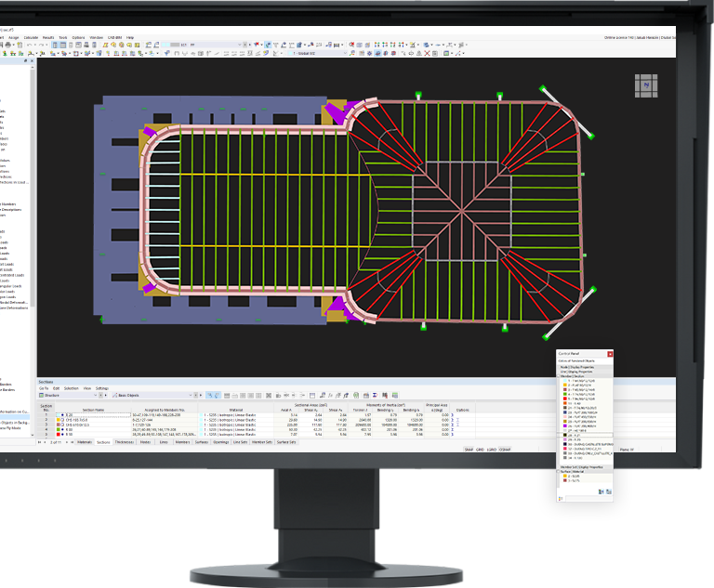The width and height of the screenshot is (714, 588).
Task: Click the Section Name column header
Action: tap(93, 410)
